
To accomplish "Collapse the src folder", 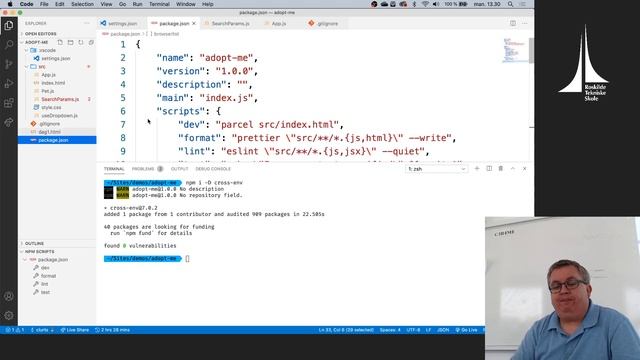I will 42,67.
